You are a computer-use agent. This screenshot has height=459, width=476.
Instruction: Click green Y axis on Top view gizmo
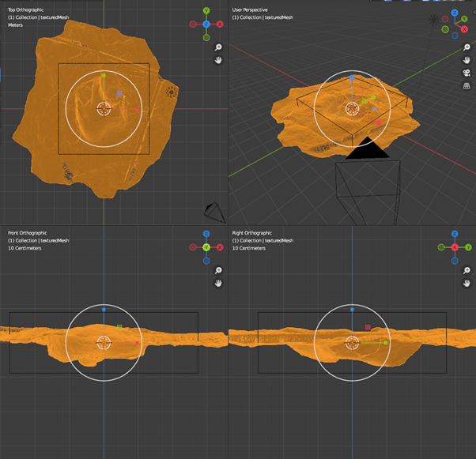click(206, 12)
